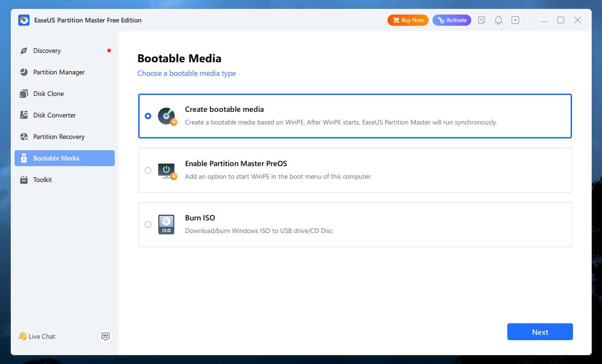Click the Create bootable media title
This screenshot has height=364, width=602.
[224, 109]
